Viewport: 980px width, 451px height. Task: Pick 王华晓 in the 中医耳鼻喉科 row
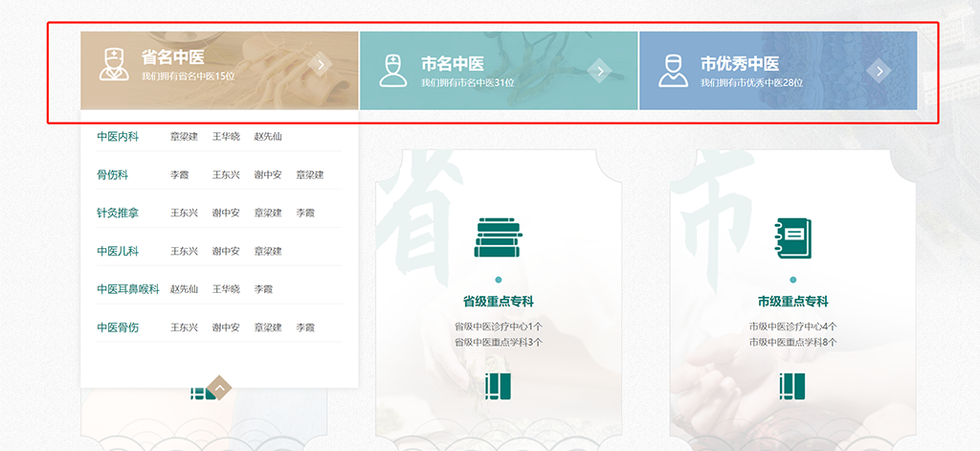pos(226,289)
